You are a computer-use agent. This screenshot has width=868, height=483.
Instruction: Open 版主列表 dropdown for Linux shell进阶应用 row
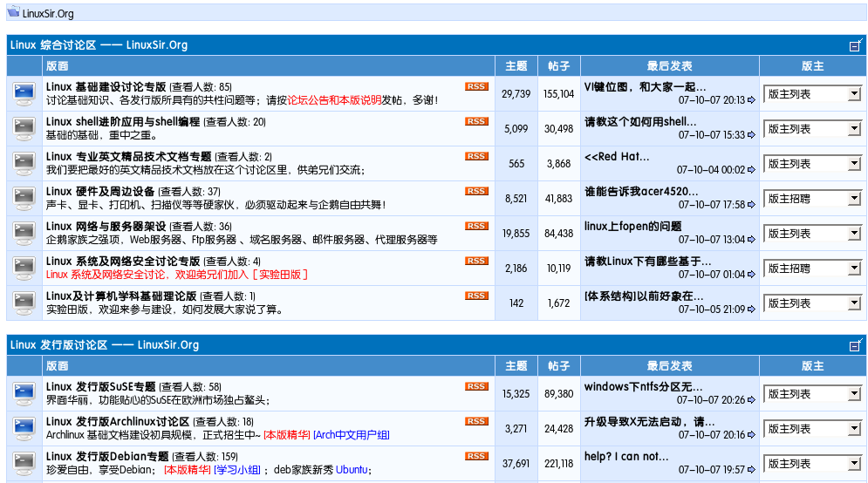pyautogui.click(x=813, y=129)
